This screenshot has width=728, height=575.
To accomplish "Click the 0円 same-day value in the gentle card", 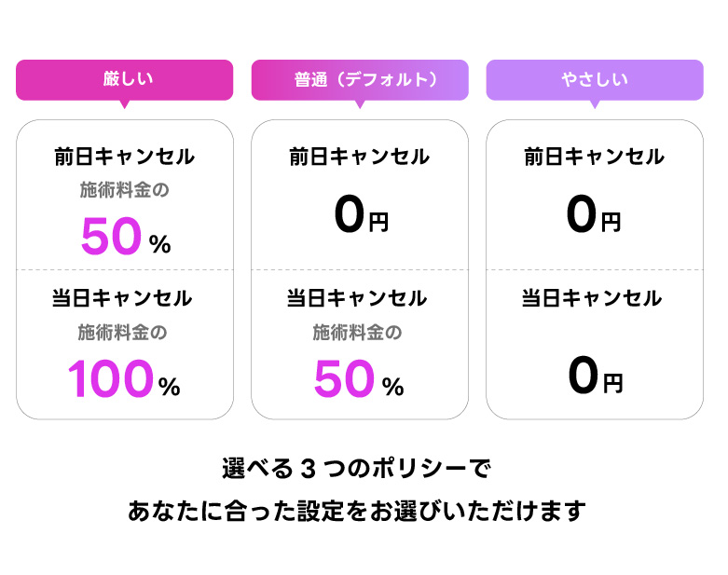I will point(596,376).
